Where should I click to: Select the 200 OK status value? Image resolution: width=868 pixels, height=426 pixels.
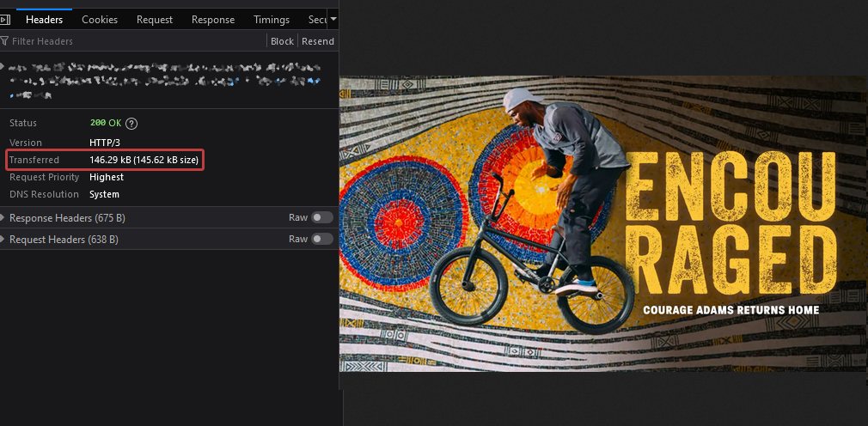pyautogui.click(x=105, y=123)
